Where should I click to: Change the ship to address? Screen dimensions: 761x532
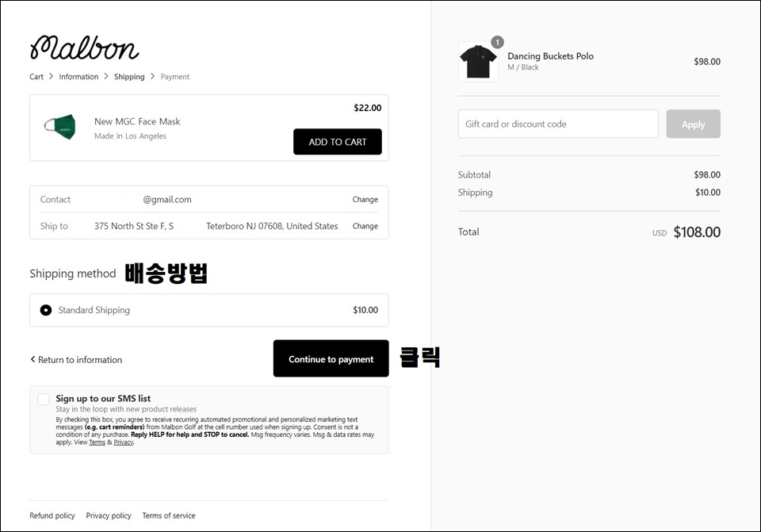pos(365,226)
